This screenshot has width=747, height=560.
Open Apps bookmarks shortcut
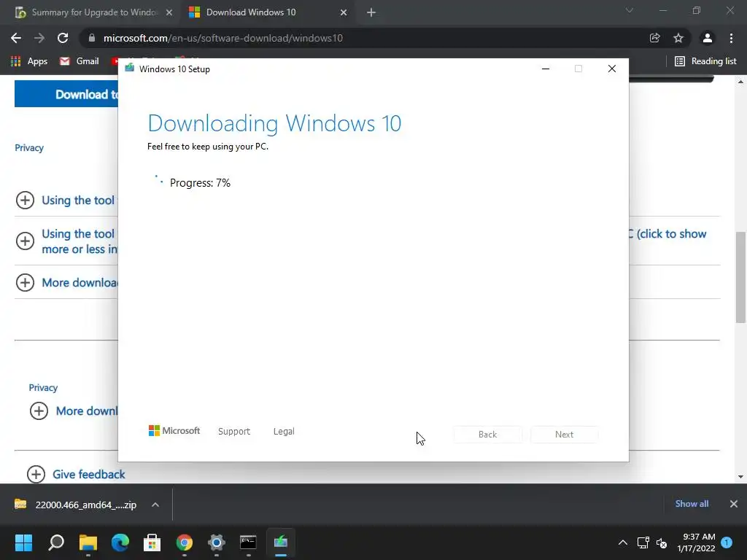pos(29,61)
